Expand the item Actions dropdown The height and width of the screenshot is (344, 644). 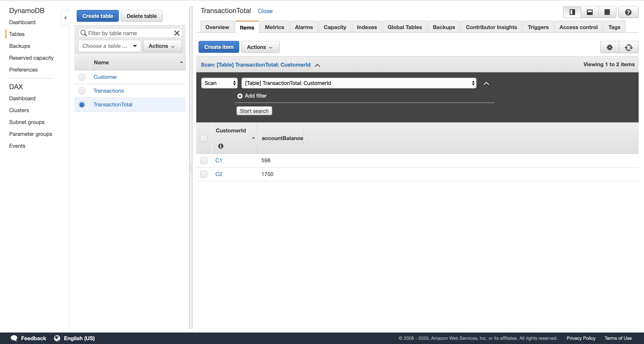tap(260, 47)
